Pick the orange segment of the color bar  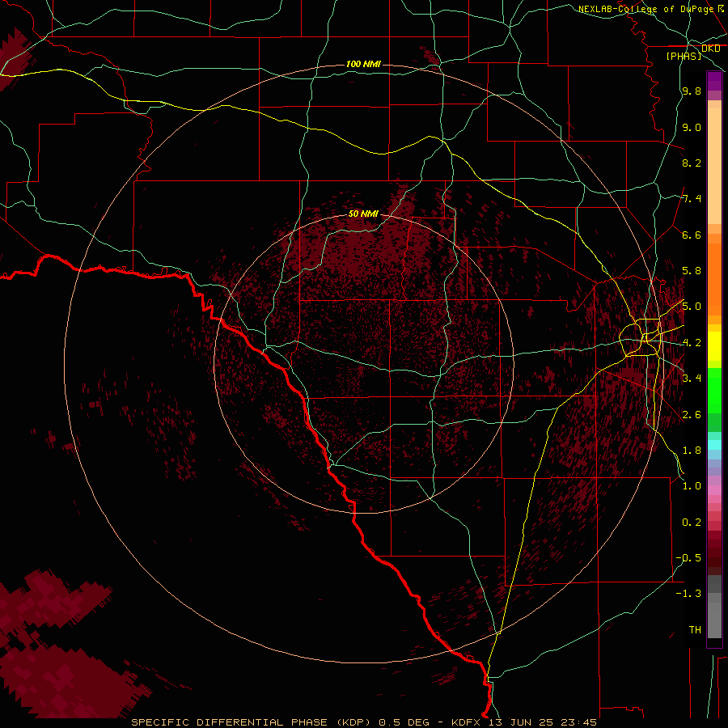click(714, 278)
